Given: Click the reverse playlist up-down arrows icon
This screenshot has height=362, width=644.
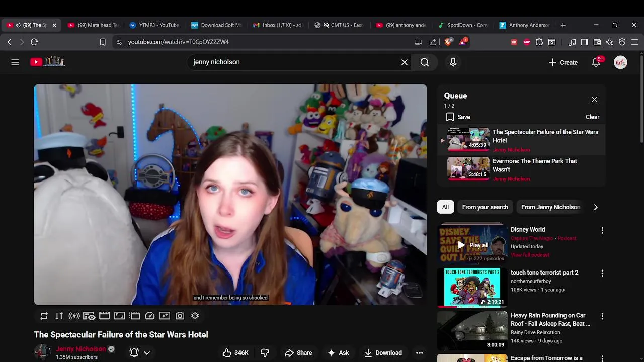Looking at the screenshot, I should 59,316.
